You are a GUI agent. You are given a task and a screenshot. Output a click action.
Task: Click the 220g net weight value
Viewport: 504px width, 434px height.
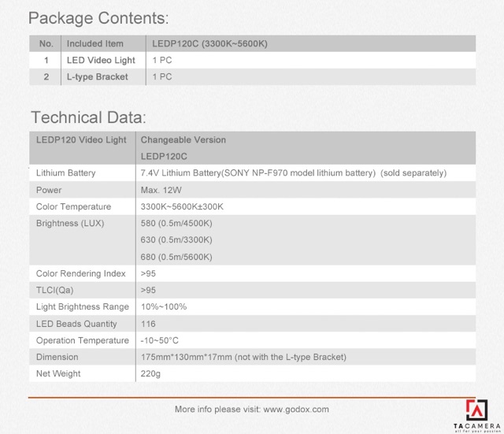pos(151,373)
